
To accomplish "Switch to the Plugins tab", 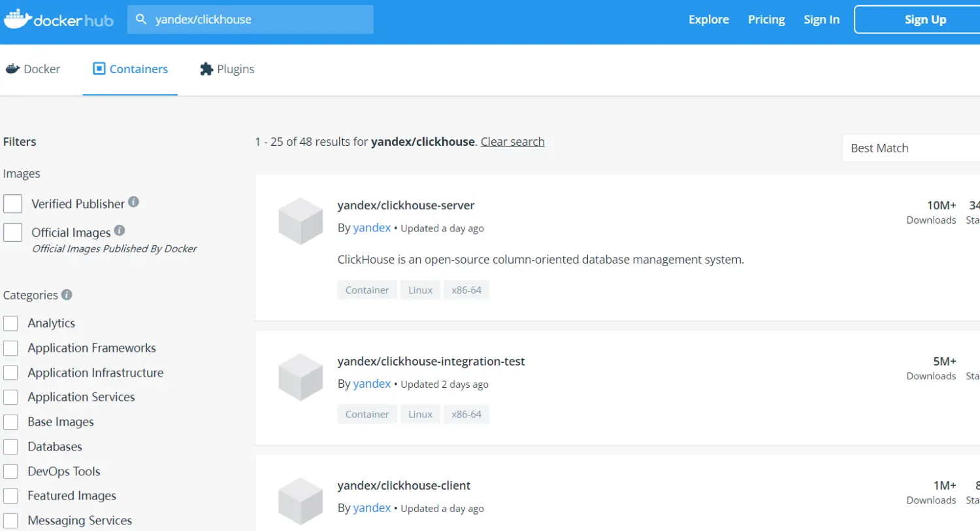I will pyautogui.click(x=227, y=69).
